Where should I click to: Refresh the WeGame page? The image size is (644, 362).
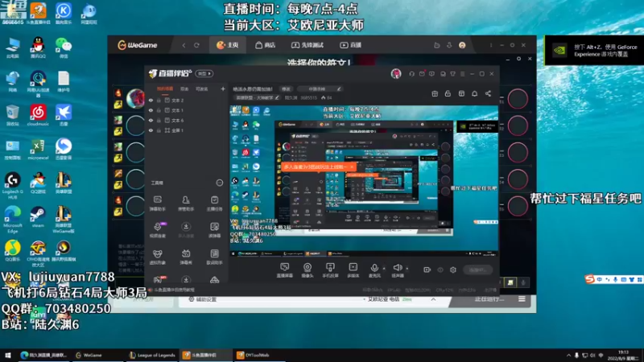(x=196, y=45)
